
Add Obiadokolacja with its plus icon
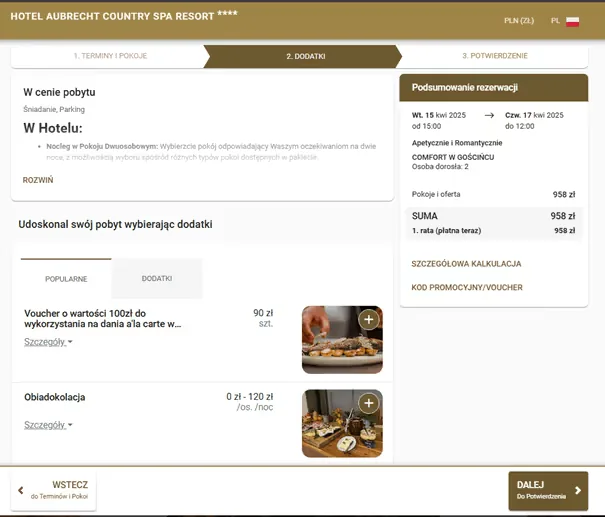pos(369,403)
